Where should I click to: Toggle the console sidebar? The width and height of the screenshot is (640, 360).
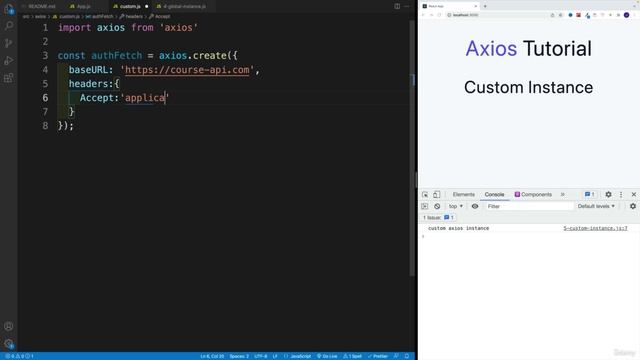tap(425, 207)
